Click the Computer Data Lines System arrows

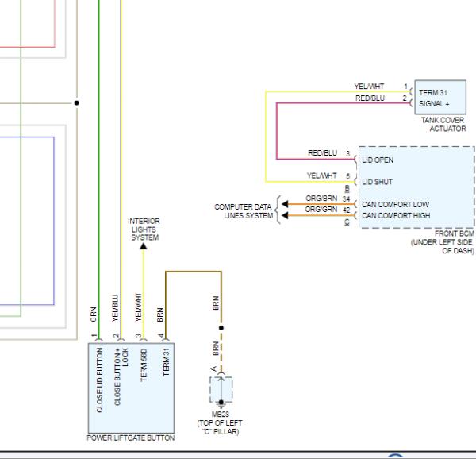tap(278, 210)
